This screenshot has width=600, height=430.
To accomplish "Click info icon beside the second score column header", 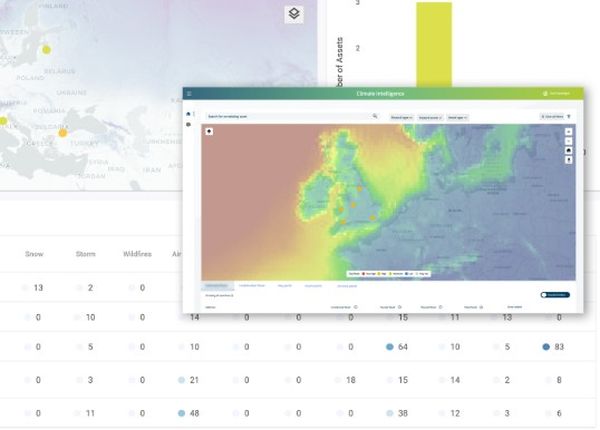I will pyautogui.click(x=399, y=307).
